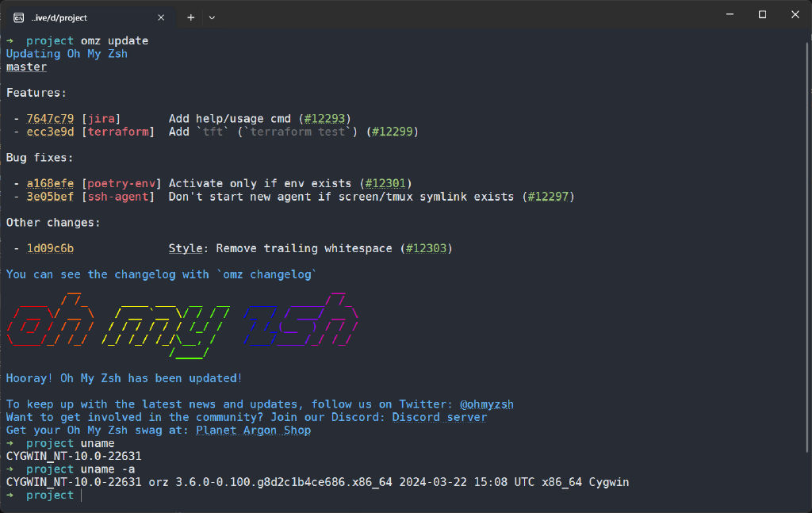Open commit hash 1d09c6b link
Screen dimensions: 812x513
click(50, 248)
